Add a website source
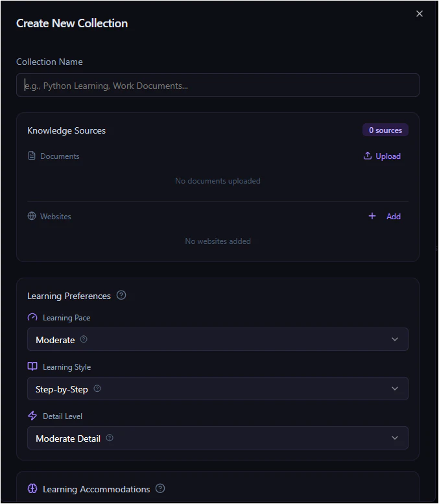This screenshot has width=439, height=504. pos(385,216)
